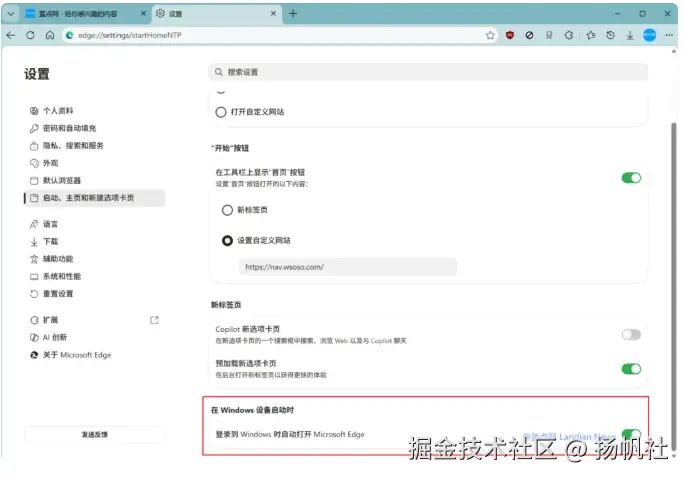The height and width of the screenshot is (479, 685).
Task: Switch to the 设置 tab
Action: tap(216, 14)
